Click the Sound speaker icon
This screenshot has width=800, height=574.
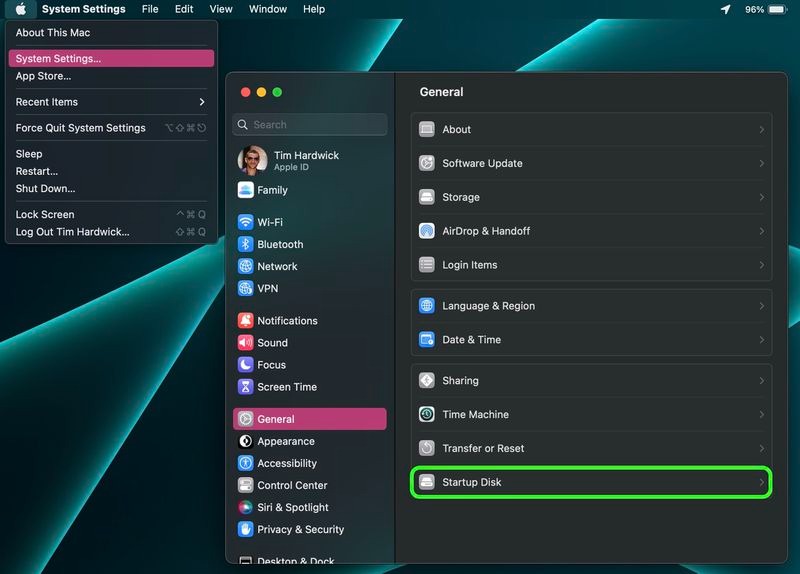[x=245, y=342]
